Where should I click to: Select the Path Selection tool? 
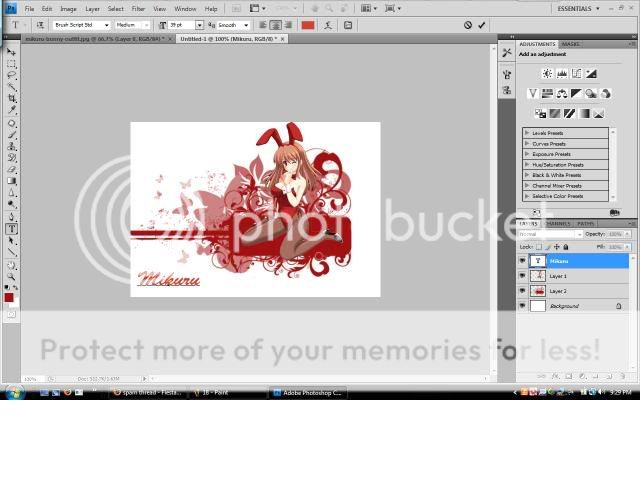coord(11,241)
